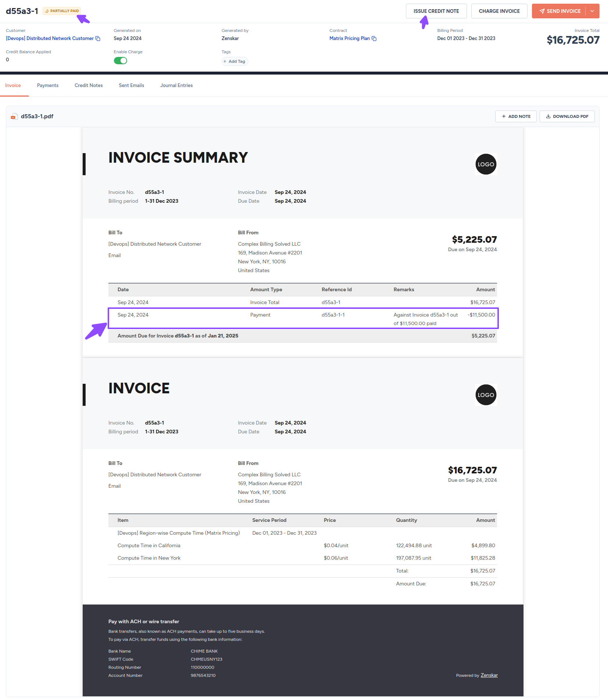Click the Add Note button

point(516,116)
